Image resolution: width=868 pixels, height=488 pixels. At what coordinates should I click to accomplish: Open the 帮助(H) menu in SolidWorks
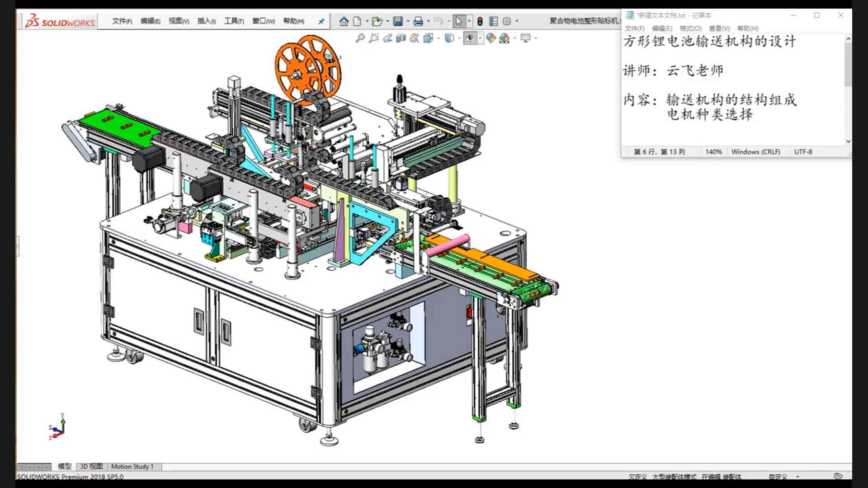point(294,21)
